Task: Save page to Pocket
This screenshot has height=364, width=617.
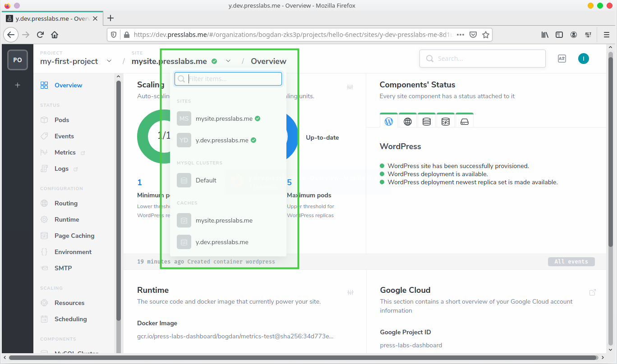Action: [473, 35]
